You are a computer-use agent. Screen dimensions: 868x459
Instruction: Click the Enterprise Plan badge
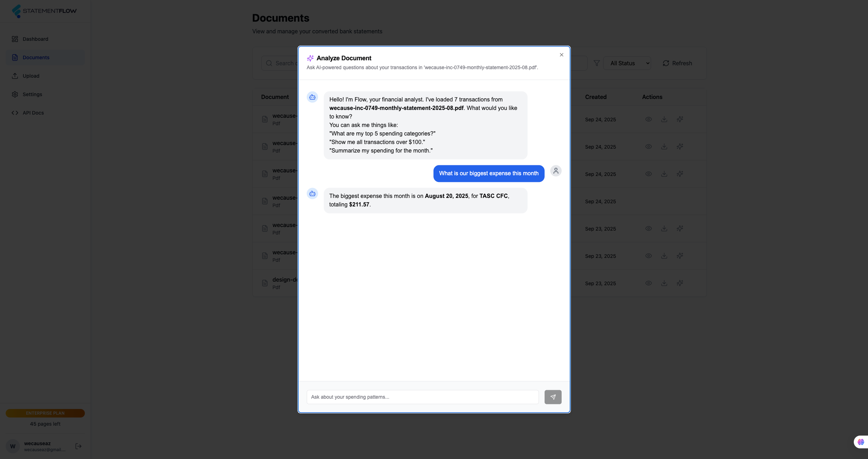(x=45, y=413)
